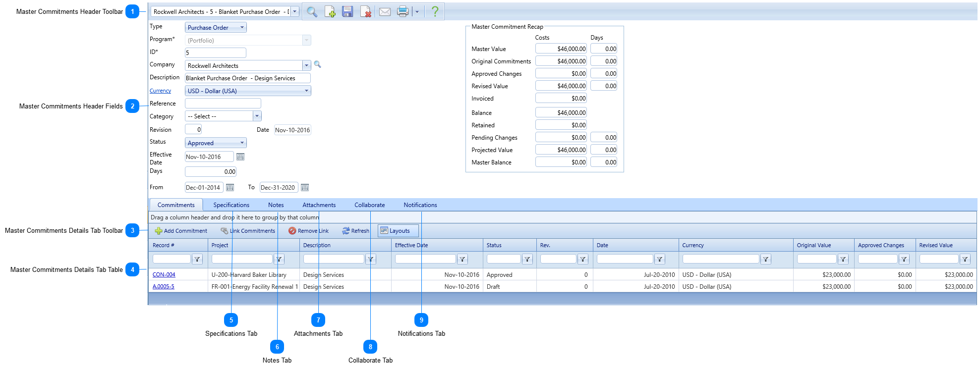Open the A.0005-5 record link

pyautogui.click(x=163, y=286)
